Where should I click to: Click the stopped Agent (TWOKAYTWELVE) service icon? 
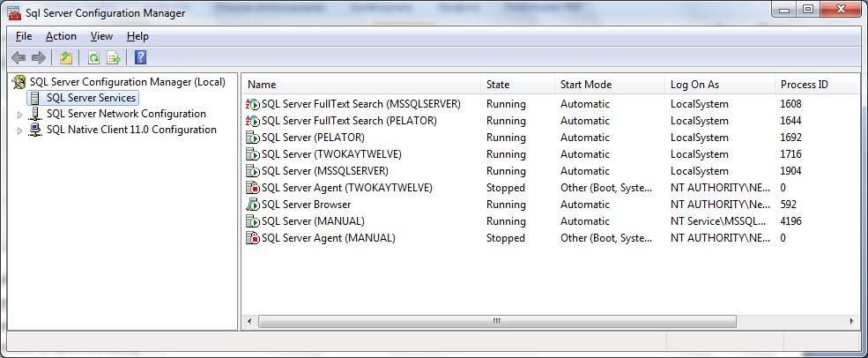tap(252, 188)
